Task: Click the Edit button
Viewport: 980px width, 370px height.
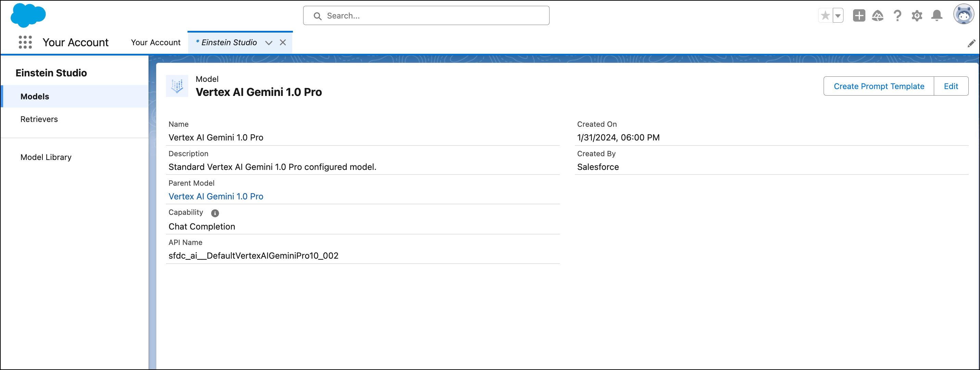Action: [x=951, y=86]
